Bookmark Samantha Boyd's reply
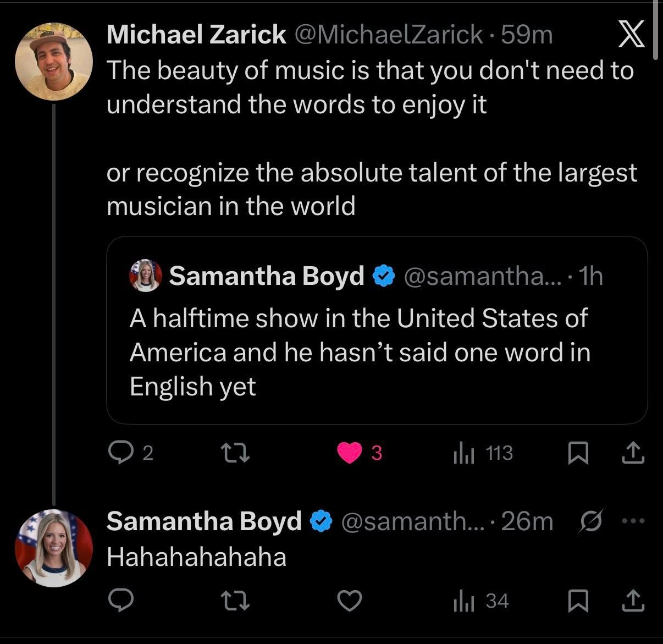This screenshot has height=644, width=663. point(578,601)
